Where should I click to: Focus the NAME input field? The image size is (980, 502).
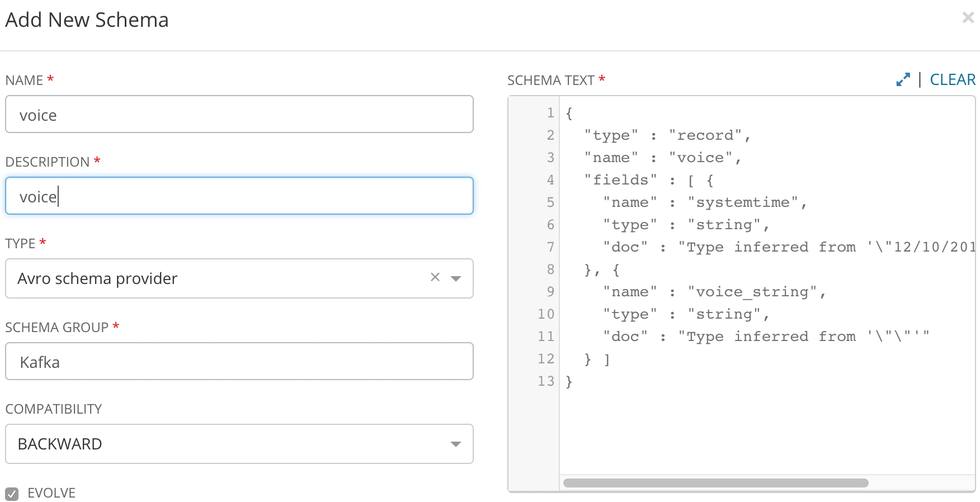239,114
